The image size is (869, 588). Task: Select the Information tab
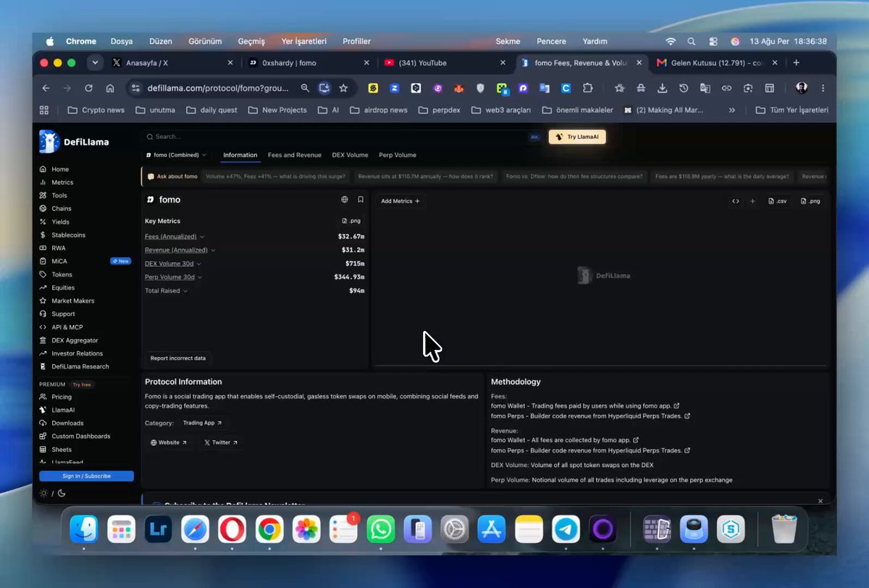point(240,155)
